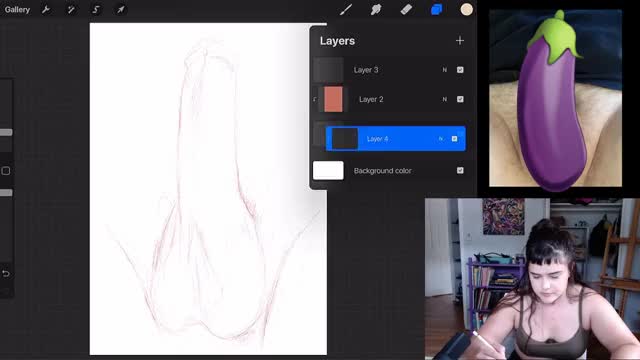Toggle Background color visibility checkbox
This screenshot has width=640, height=360.
coord(460,171)
